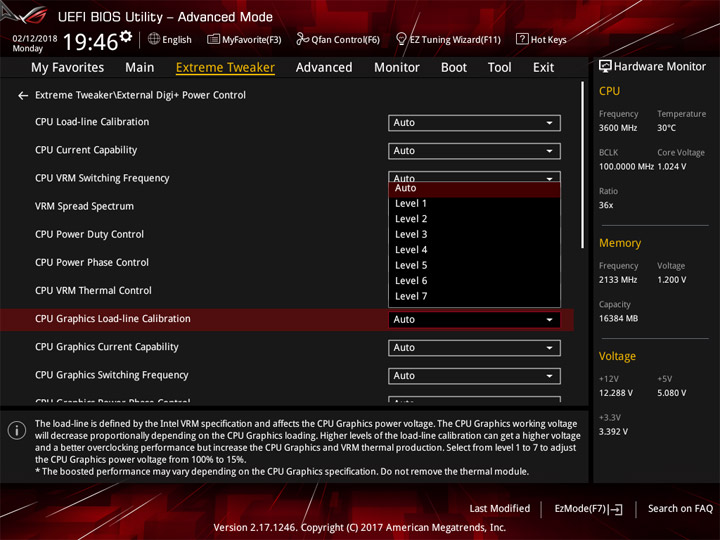The height and width of the screenshot is (540, 720).
Task: Select Level 5 option
Action: coord(474,265)
